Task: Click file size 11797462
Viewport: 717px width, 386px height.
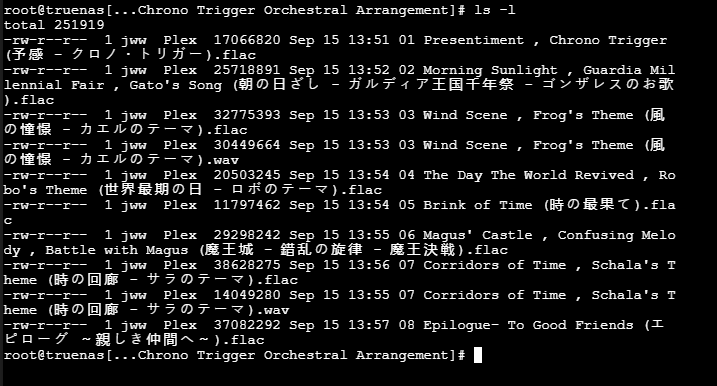Action: pyautogui.click(x=247, y=205)
